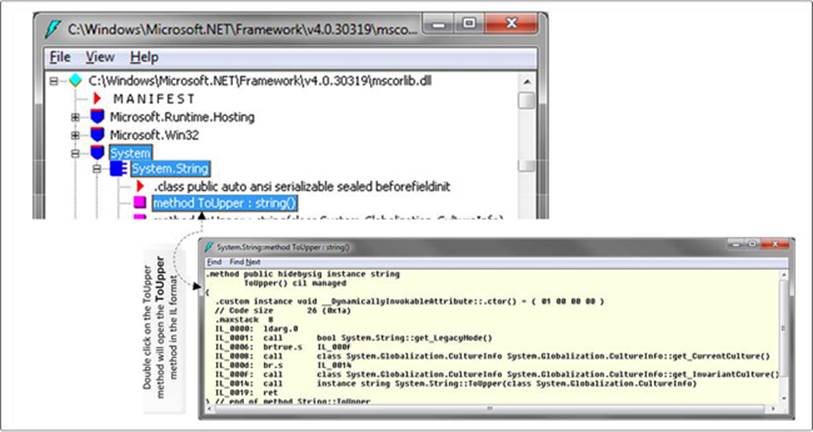Screen dimensions: 813x432
Task: Select Microsoft.Runtime.Hosting tree label
Action: 182,117
